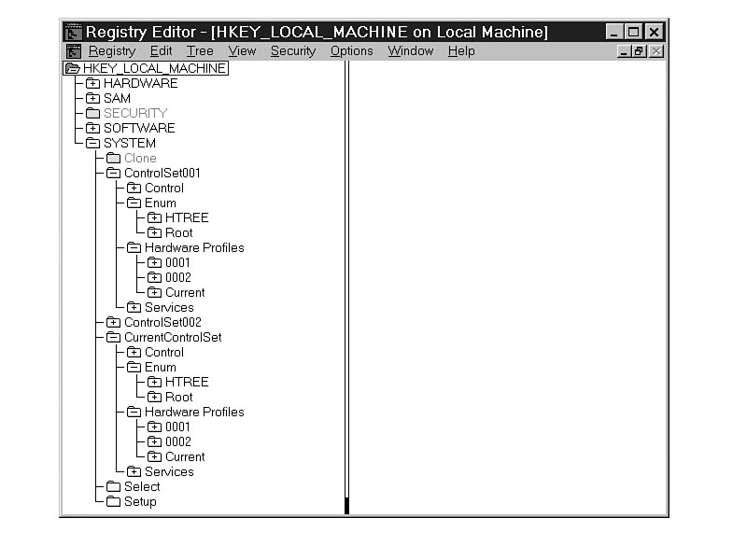747x560 pixels.
Task: Click the Registry Editor title bar icon
Action: pyautogui.click(x=73, y=32)
